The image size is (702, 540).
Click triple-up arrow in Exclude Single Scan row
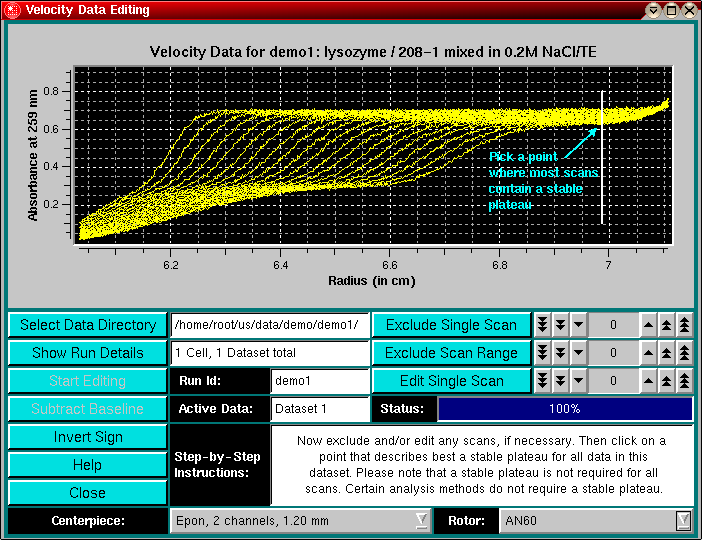pos(684,325)
